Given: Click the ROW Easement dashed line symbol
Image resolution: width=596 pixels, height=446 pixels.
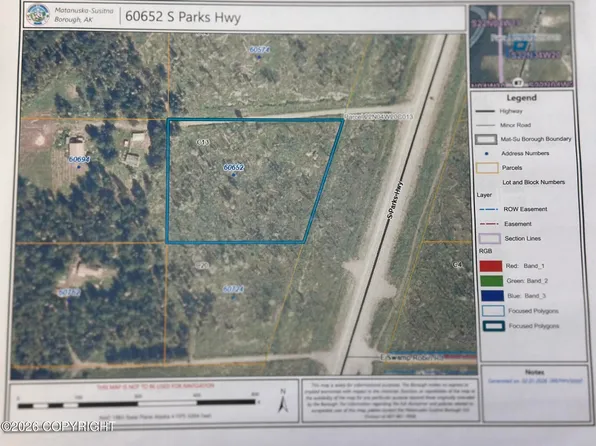Looking at the screenshot, I should pos(488,209).
